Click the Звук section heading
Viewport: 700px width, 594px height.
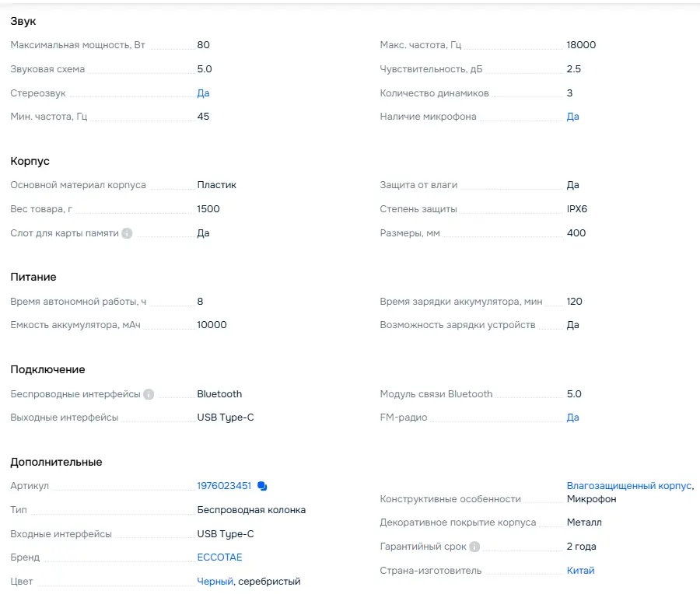23,21
